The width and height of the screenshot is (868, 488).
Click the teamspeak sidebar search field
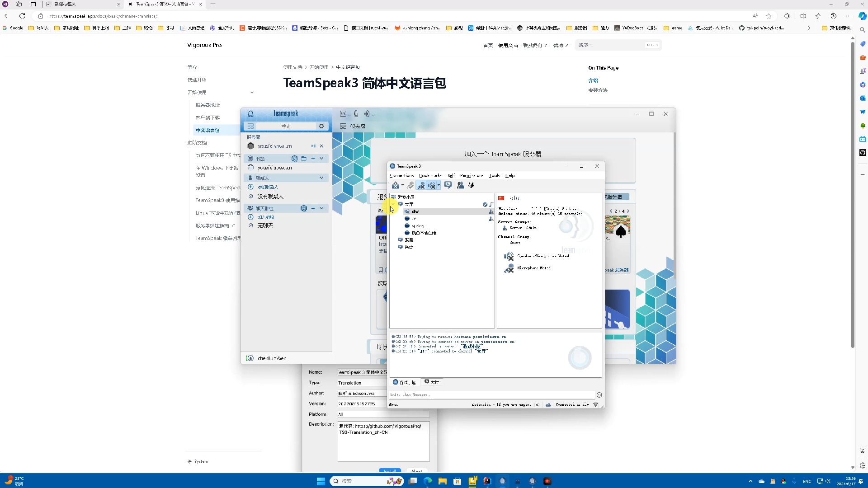tap(286, 126)
